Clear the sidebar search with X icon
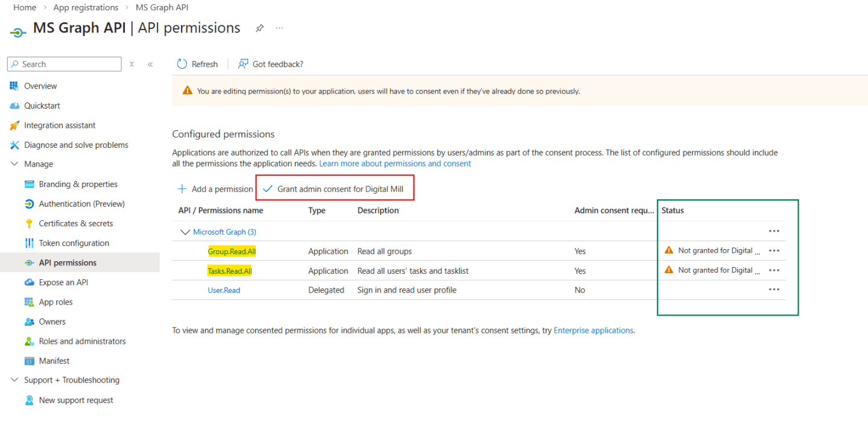This screenshot has height=421, width=868. 131,64
